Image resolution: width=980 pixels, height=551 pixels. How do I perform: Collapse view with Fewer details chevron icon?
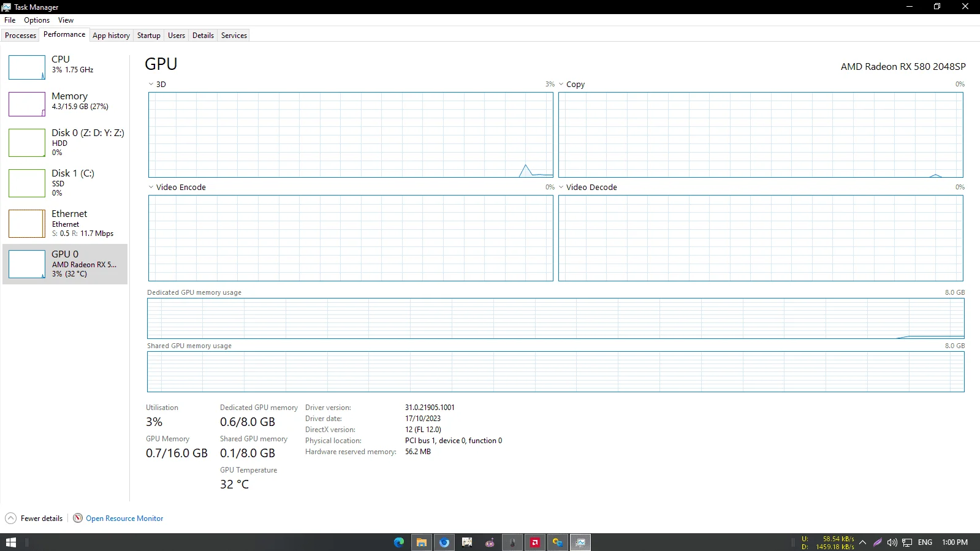(x=10, y=519)
